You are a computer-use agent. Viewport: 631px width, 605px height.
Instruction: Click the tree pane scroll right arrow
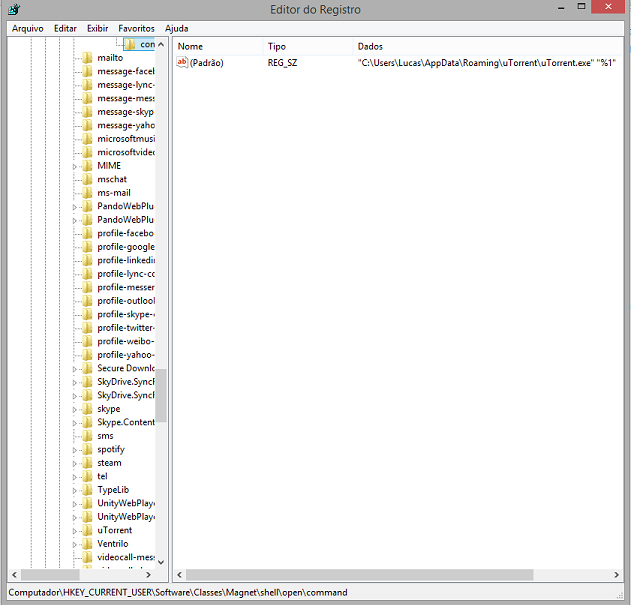pyautogui.click(x=148, y=575)
